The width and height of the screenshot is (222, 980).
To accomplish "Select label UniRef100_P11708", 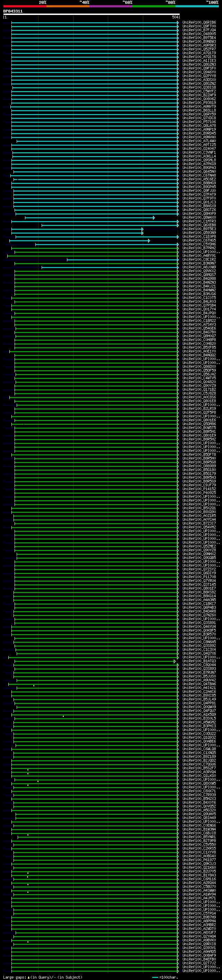I will pos(199,577).
